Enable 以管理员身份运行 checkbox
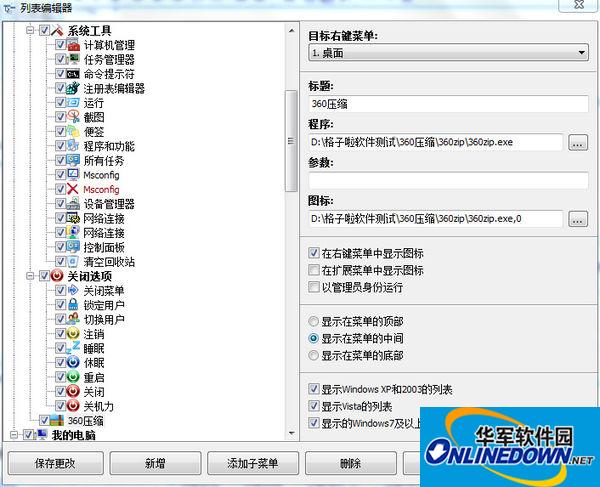 click(x=314, y=287)
